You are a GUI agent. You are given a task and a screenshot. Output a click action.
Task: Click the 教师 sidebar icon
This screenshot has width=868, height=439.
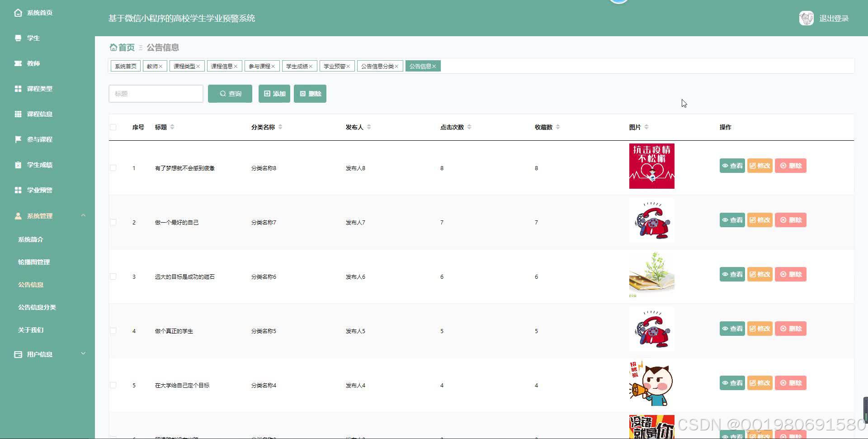tap(18, 63)
